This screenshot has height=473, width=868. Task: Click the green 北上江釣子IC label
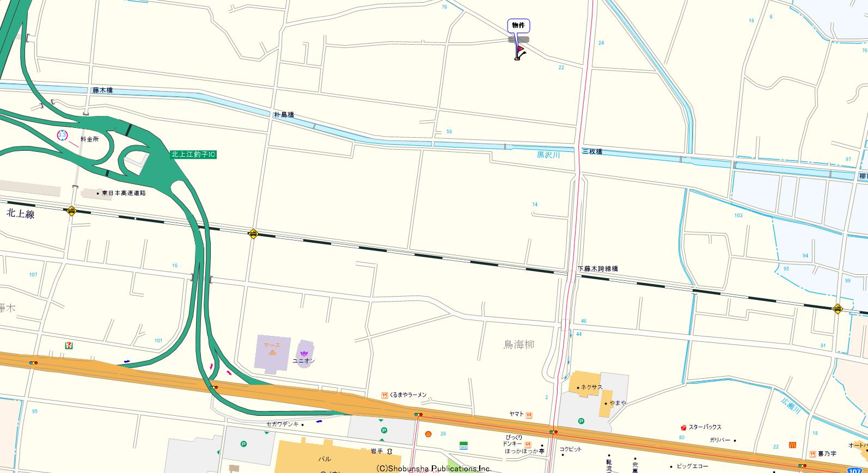pyautogui.click(x=193, y=155)
